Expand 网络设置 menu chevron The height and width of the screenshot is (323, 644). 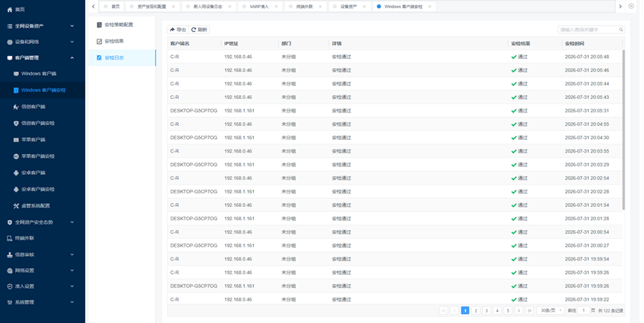pos(72,270)
